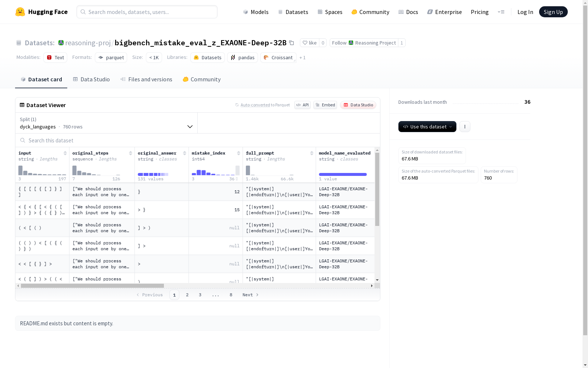Go to page 3 of results
Viewport: 588px width, 368px height.
click(200, 295)
